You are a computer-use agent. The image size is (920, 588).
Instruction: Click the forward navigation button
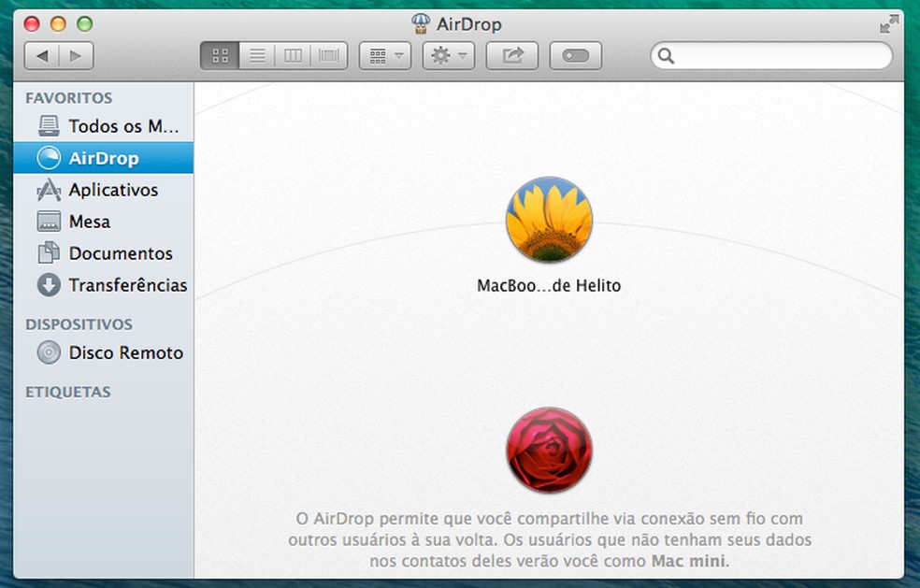tap(76, 54)
